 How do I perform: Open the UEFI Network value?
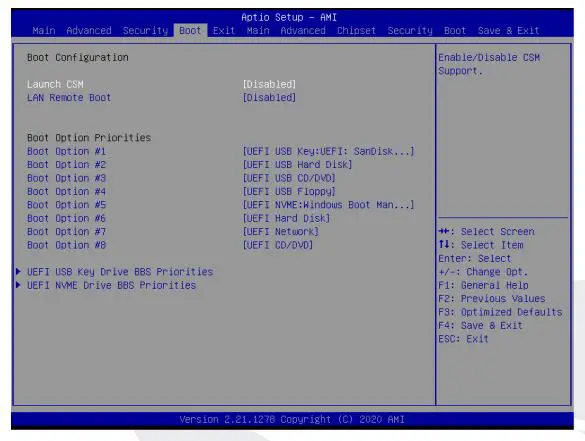[281, 232]
